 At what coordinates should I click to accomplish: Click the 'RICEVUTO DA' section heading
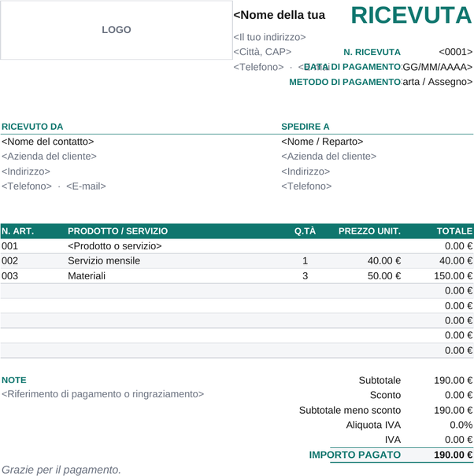coord(32,127)
